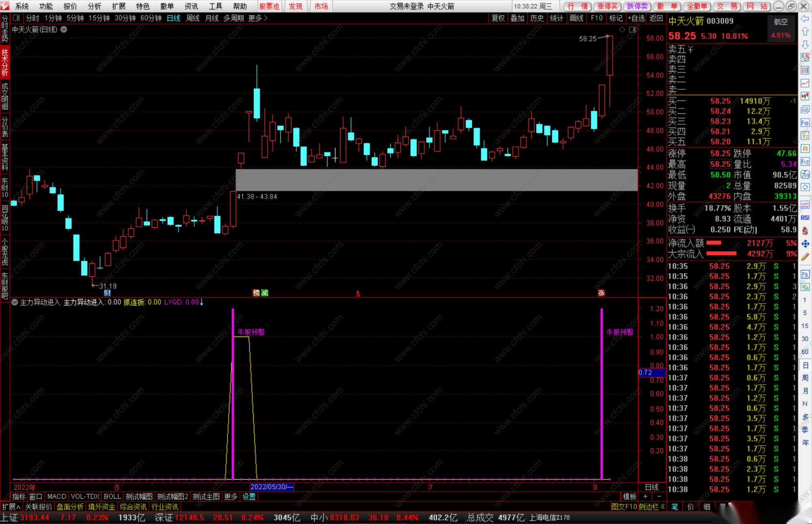Open the F10 company info icon
812x524 pixels.
point(805,123)
